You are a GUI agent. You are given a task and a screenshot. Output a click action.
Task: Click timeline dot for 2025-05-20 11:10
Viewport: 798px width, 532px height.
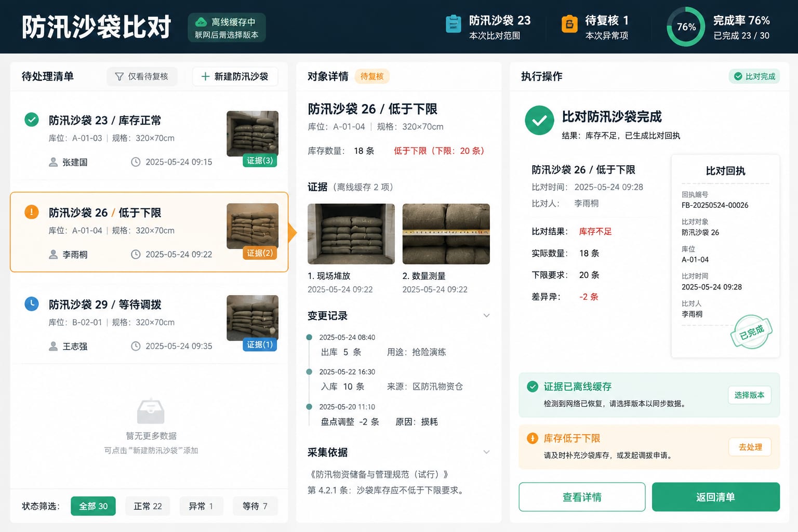point(309,407)
